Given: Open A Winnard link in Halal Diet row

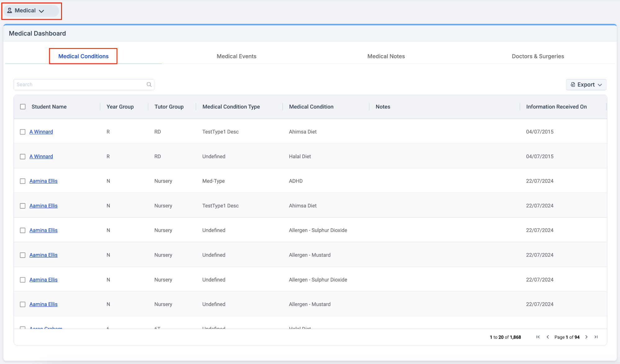Looking at the screenshot, I should coord(41,157).
